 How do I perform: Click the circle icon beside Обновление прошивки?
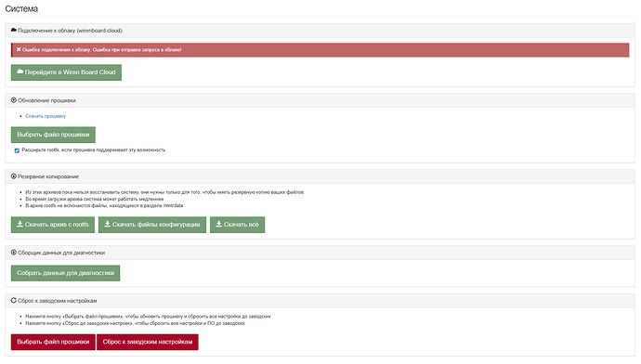[14, 100]
